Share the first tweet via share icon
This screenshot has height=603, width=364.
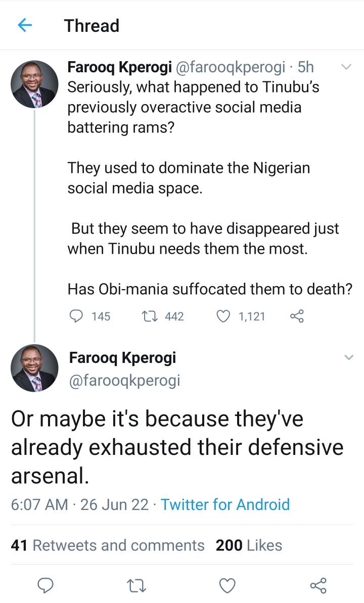(x=297, y=316)
